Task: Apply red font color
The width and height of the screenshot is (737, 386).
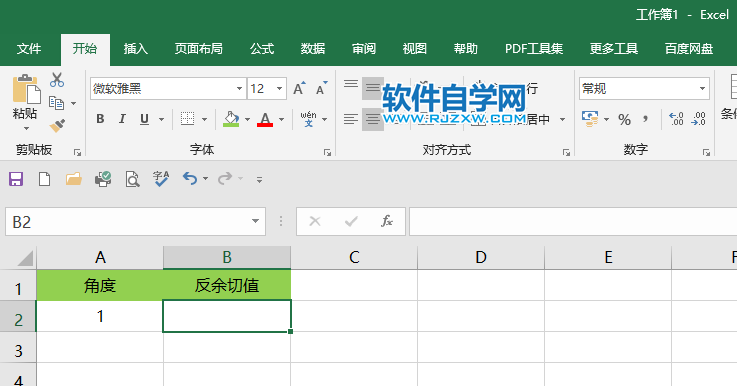Action: coord(265,119)
